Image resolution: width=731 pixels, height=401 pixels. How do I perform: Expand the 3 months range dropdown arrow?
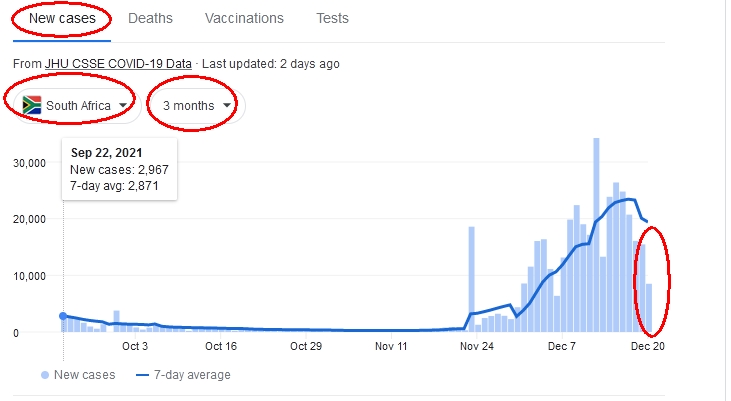click(x=227, y=105)
